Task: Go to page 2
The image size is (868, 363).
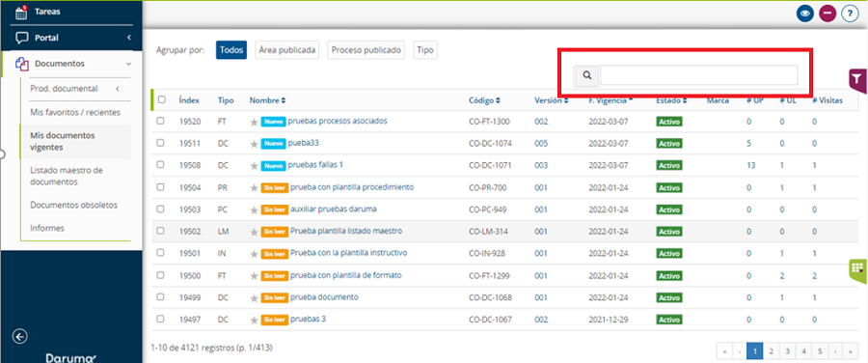Action: click(771, 350)
